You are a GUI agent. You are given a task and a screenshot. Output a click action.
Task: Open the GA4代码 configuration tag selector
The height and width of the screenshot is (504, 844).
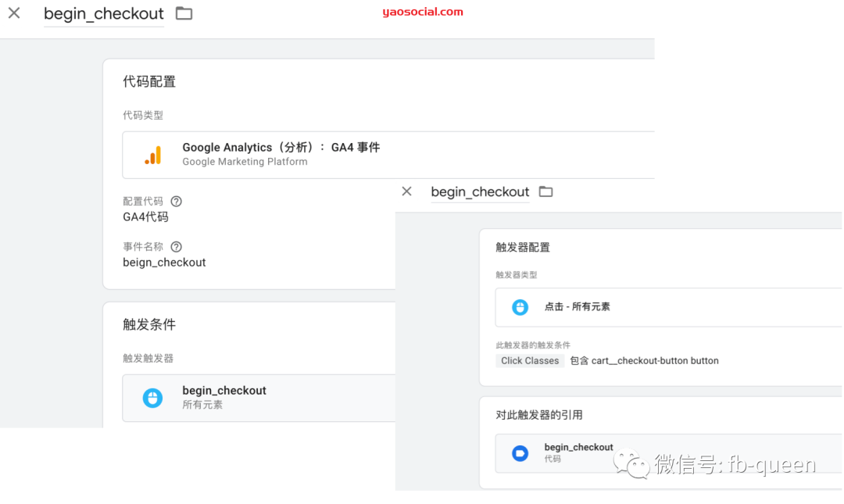point(145,216)
